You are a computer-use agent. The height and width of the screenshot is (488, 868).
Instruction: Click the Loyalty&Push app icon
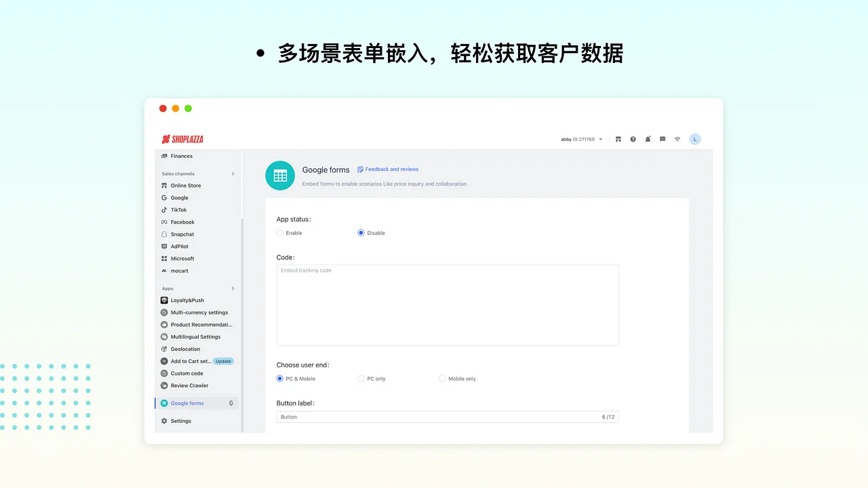(x=164, y=300)
